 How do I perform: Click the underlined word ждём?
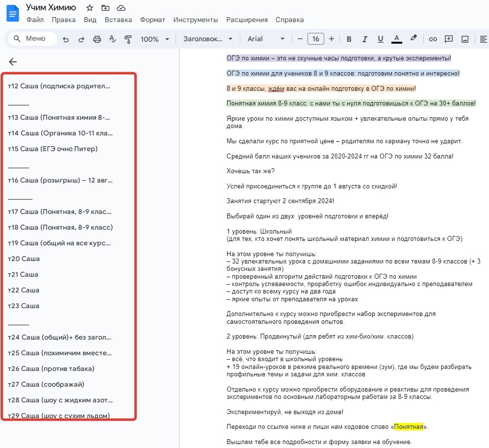276,89
